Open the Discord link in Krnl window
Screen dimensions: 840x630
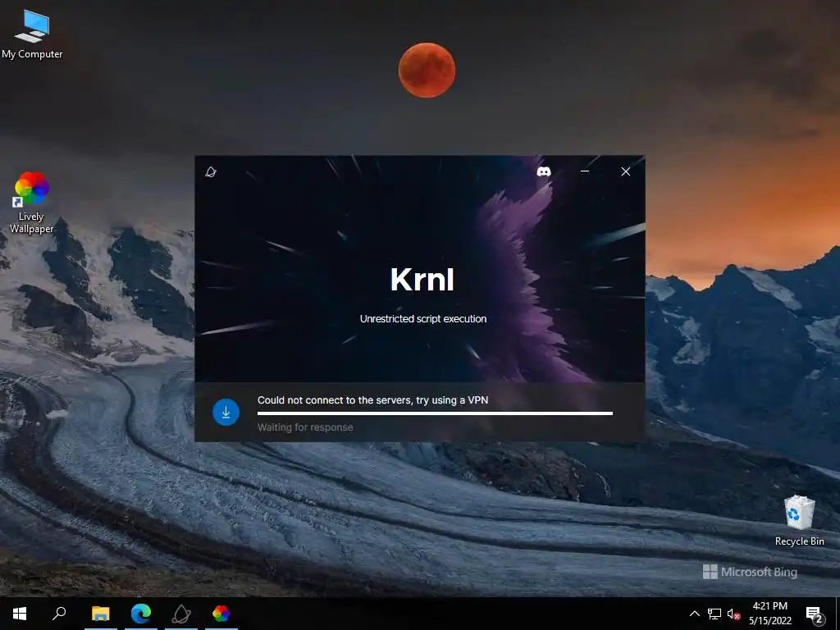(x=544, y=171)
